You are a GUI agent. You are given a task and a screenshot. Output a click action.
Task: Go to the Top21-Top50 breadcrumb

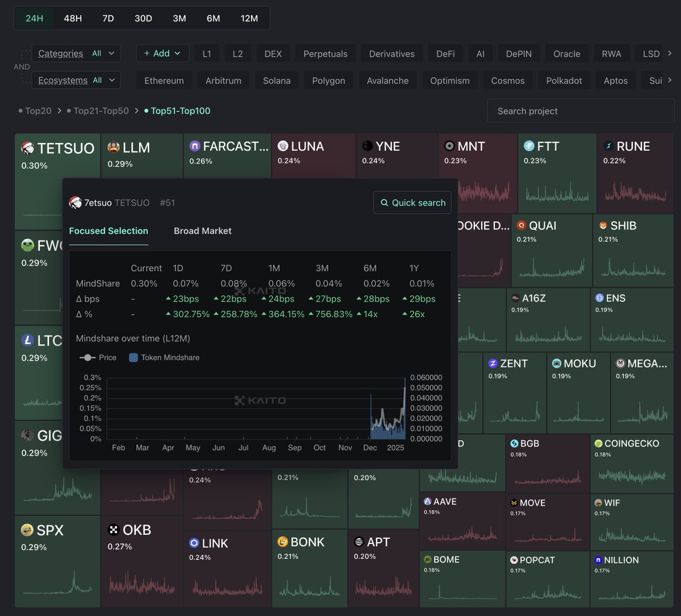(101, 111)
